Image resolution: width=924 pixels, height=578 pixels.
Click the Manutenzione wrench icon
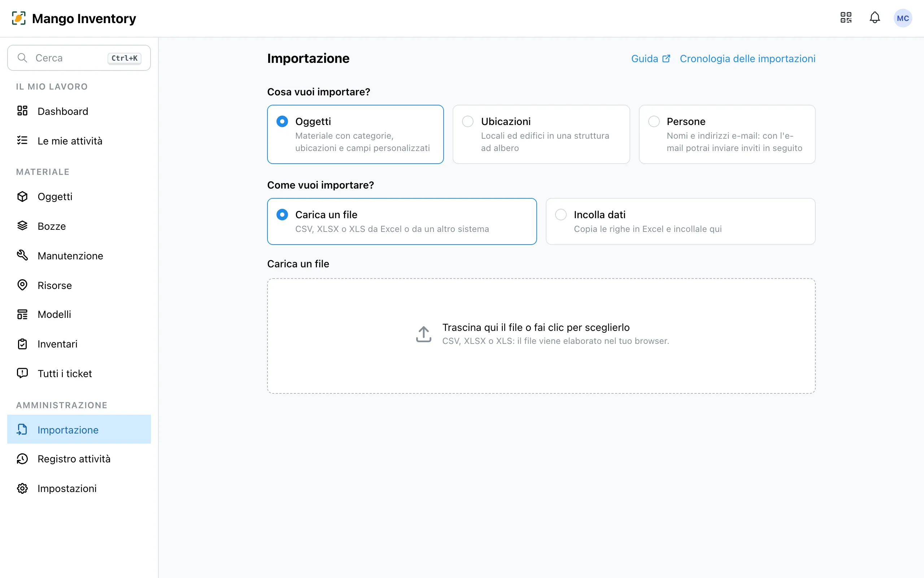(22, 255)
